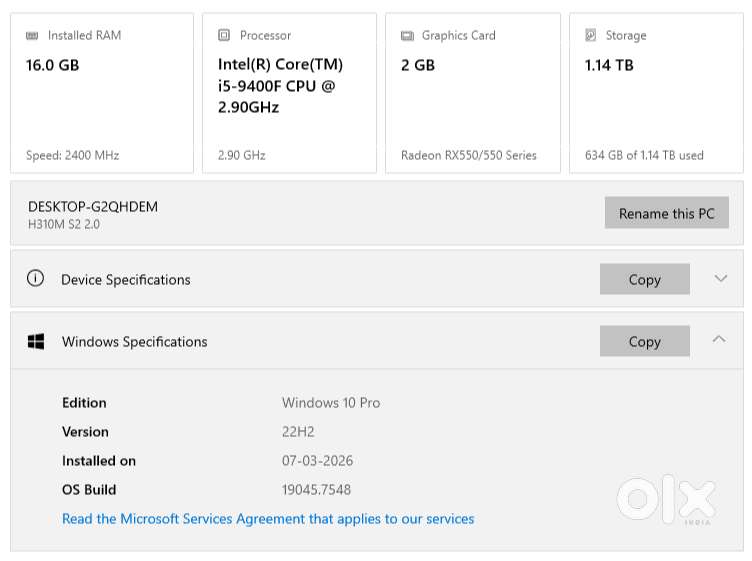Click the 2.90 GHz processor speed text

click(x=242, y=155)
